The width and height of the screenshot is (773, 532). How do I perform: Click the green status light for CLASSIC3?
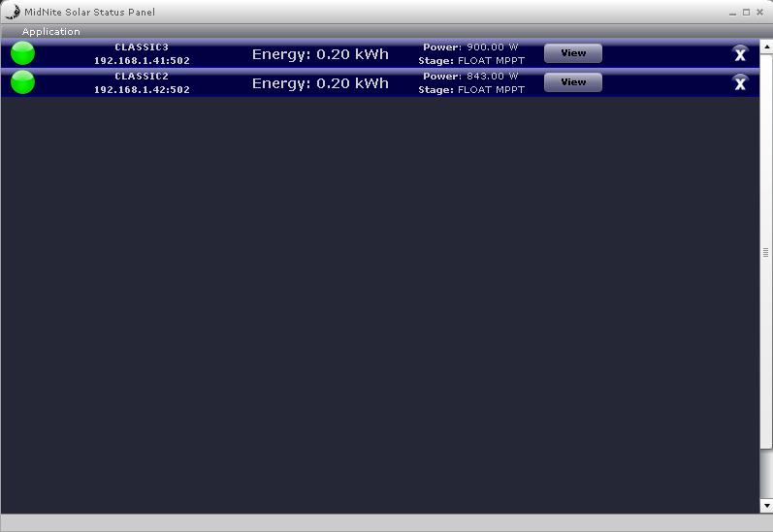[x=22, y=53]
